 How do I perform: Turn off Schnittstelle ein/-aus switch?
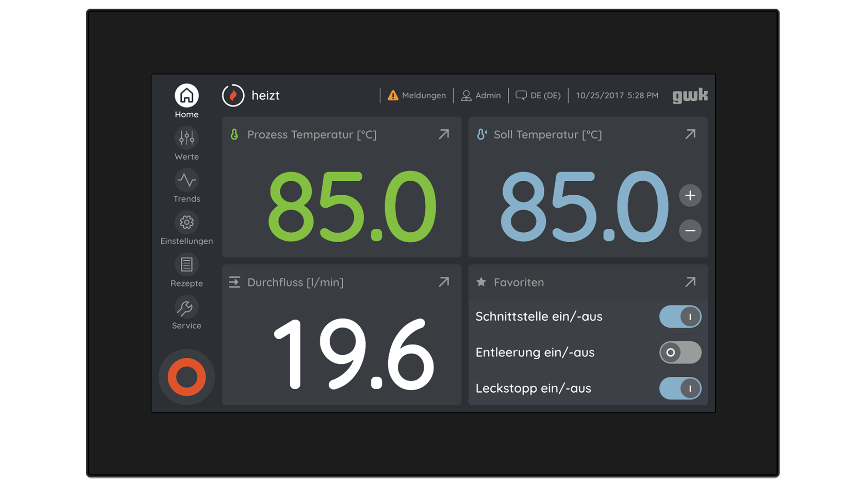tap(680, 316)
